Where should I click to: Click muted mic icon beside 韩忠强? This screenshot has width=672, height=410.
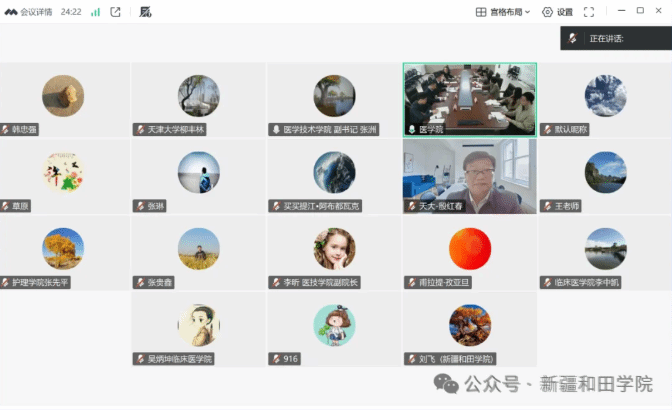tap(7, 130)
